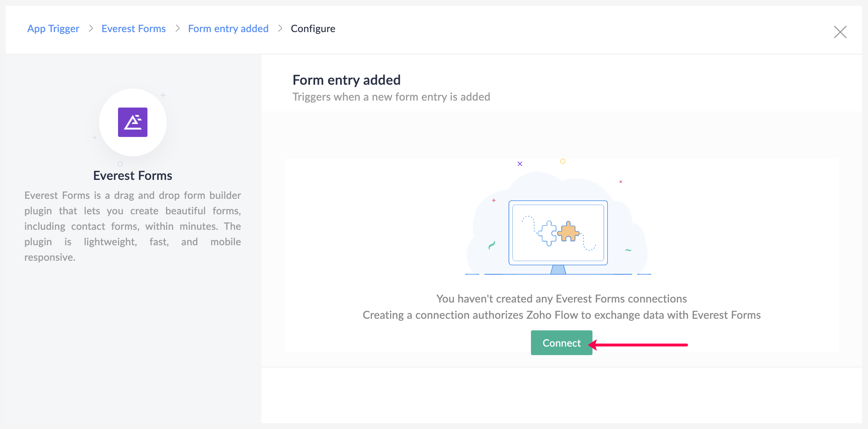Go back to App Trigger breadcrumb
Screen dimensions: 868x429
[53, 29]
